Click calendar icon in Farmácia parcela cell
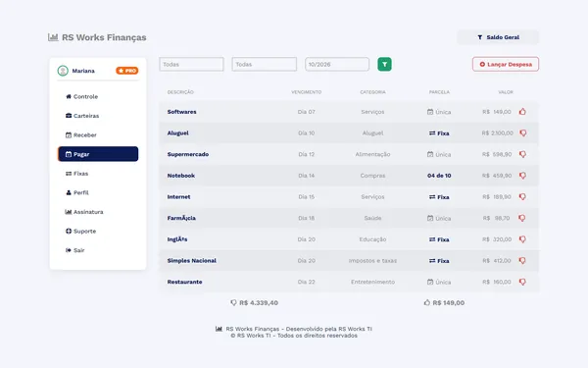The width and height of the screenshot is (588, 368). click(430, 218)
